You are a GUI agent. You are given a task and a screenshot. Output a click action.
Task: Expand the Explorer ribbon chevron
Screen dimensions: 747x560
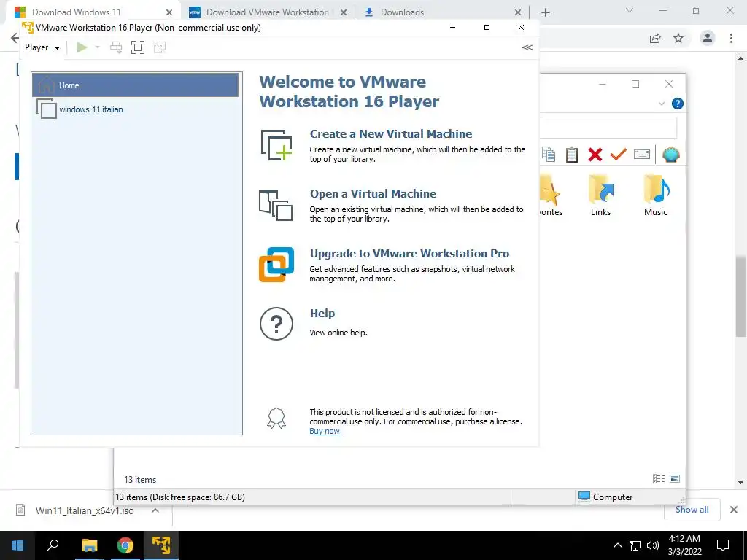pos(661,104)
